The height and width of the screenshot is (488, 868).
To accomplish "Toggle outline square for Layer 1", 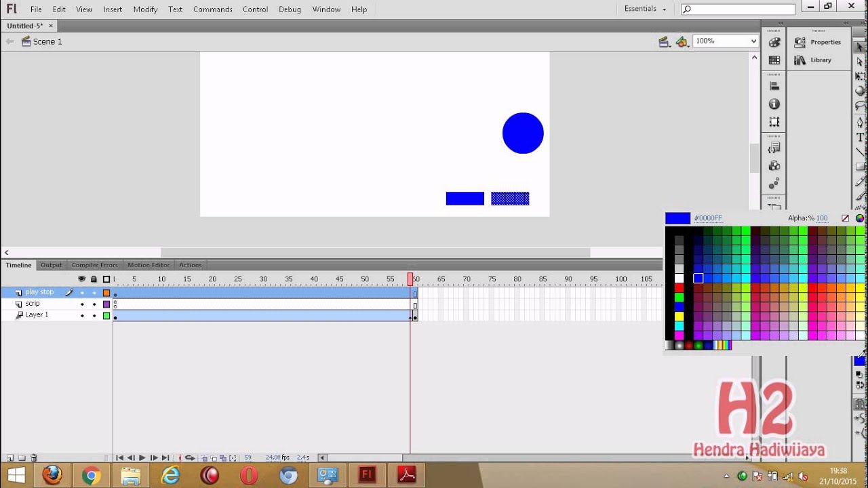I will click(106, 316).
